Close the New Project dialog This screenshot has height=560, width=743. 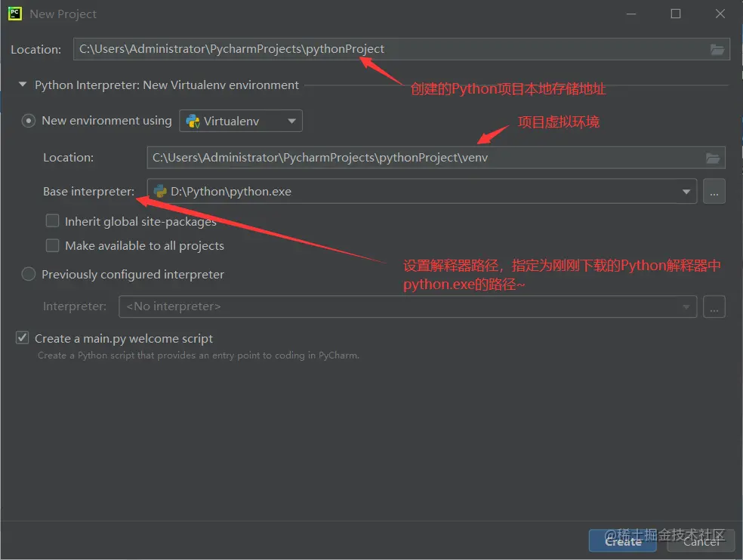tap(720, 14)
